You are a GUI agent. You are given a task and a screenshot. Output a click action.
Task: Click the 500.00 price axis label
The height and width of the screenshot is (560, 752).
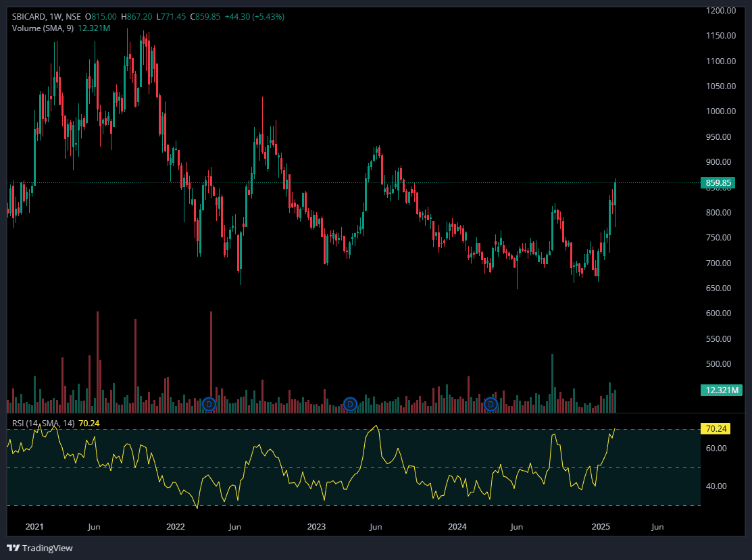point(718,363)
